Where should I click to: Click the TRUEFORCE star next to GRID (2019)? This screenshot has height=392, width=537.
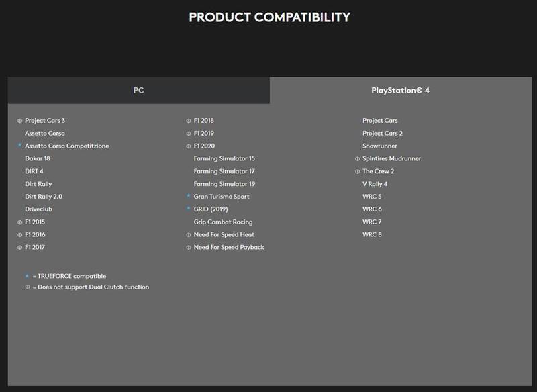click(189, 209)
